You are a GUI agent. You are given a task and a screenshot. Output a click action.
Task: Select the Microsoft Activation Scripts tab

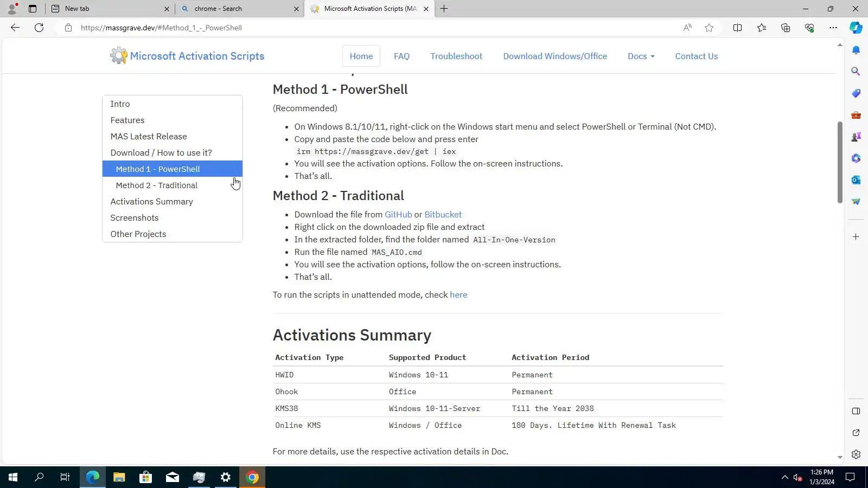(x=369, y=9)
